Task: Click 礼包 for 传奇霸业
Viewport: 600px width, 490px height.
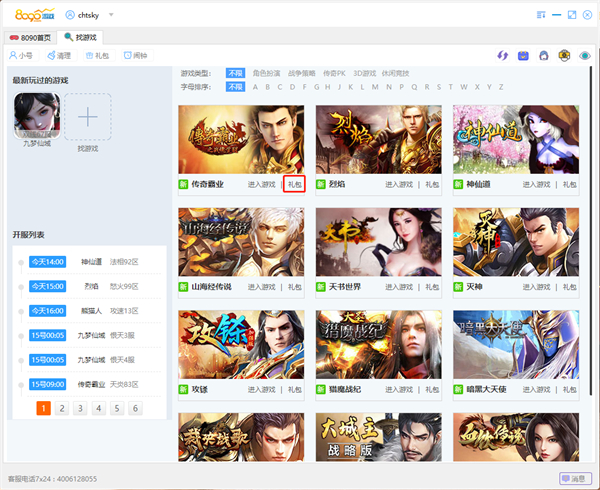Action: point(294,184)
